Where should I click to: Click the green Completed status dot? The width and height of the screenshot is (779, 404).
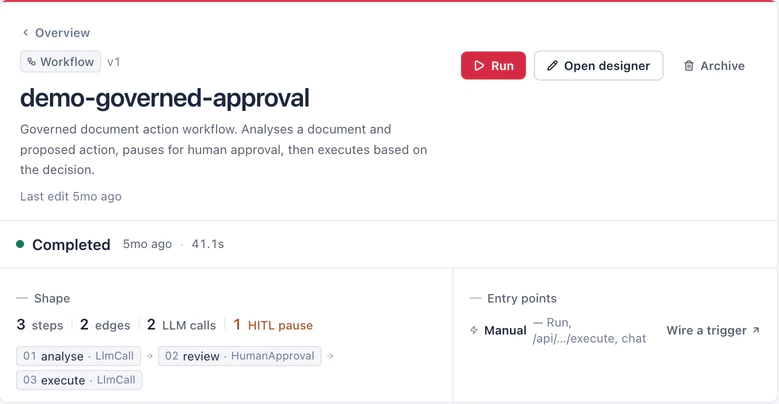(20, 244)
